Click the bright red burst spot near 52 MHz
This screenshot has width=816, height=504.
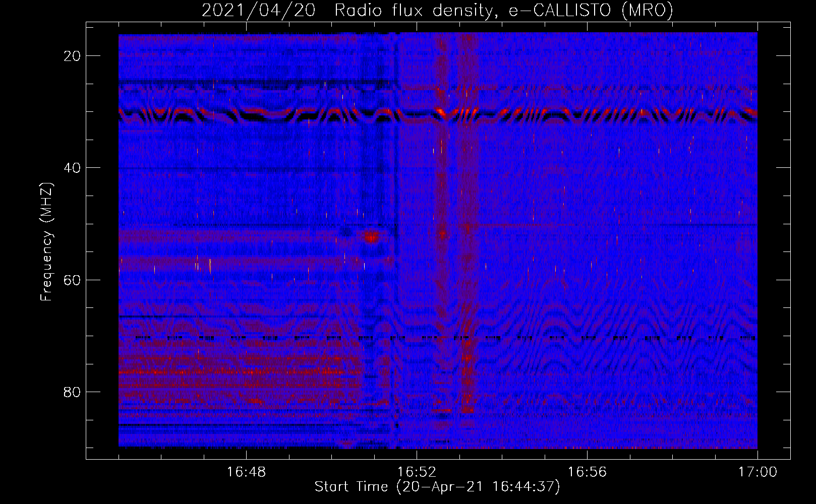pyautogui.click(x=372, y=236)
